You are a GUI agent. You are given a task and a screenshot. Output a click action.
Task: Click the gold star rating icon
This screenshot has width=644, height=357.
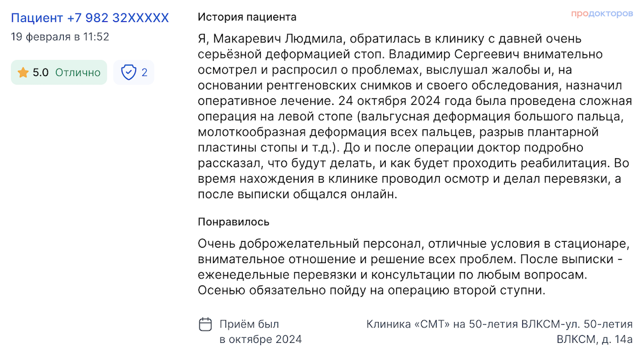[x=23, y=73]
